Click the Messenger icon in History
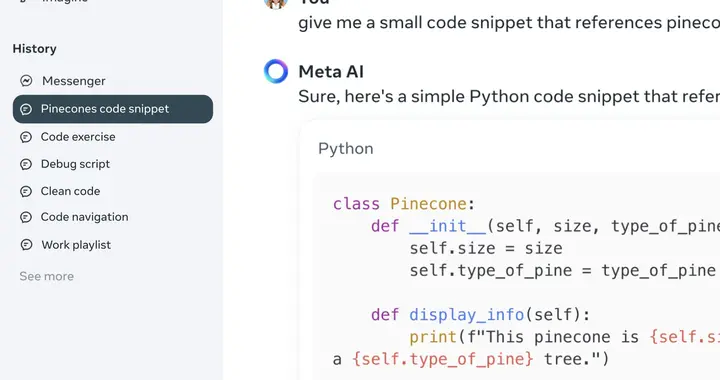Screen dimensions: 720x380 tap(26, 81)
